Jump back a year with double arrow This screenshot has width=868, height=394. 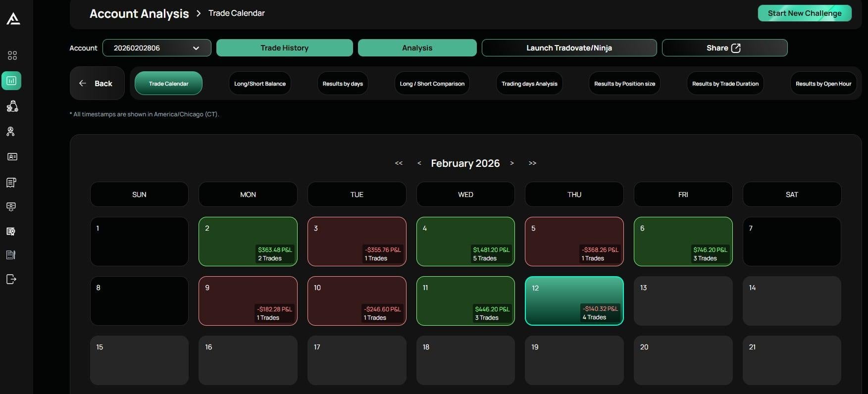pyautogui.click(x=399, y=163)
